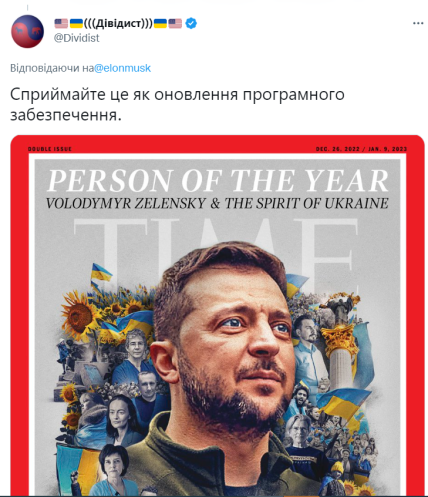Open the (((Дивідист))) display name
Viewport: 428px width, 497px height.
[x=118, y=23]
